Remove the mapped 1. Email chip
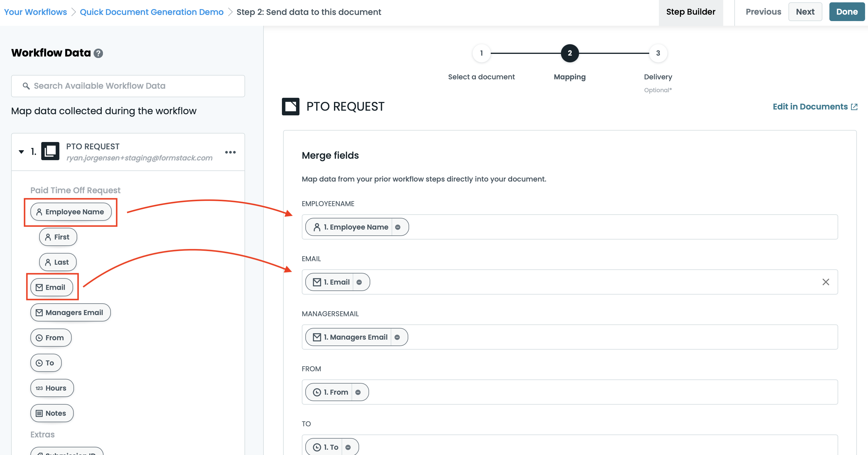868x455 pixels. [x=359, y=282]
